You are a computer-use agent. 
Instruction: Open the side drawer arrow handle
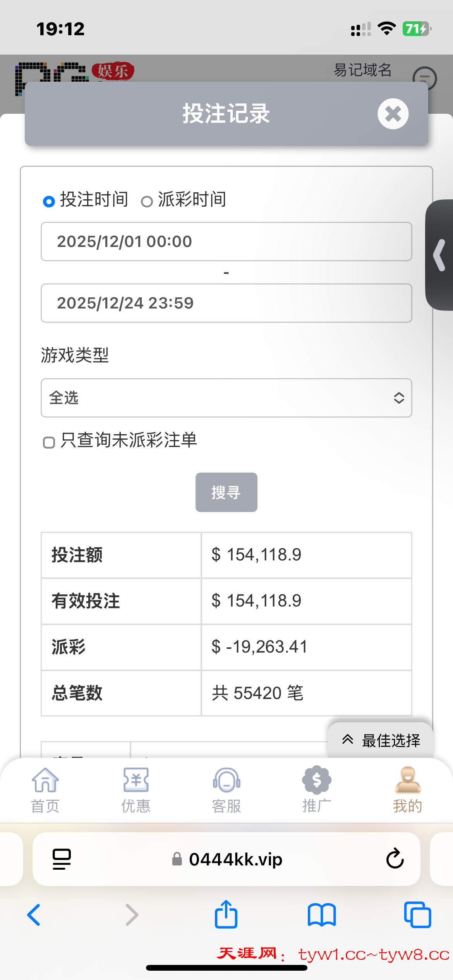click(440, 255)
